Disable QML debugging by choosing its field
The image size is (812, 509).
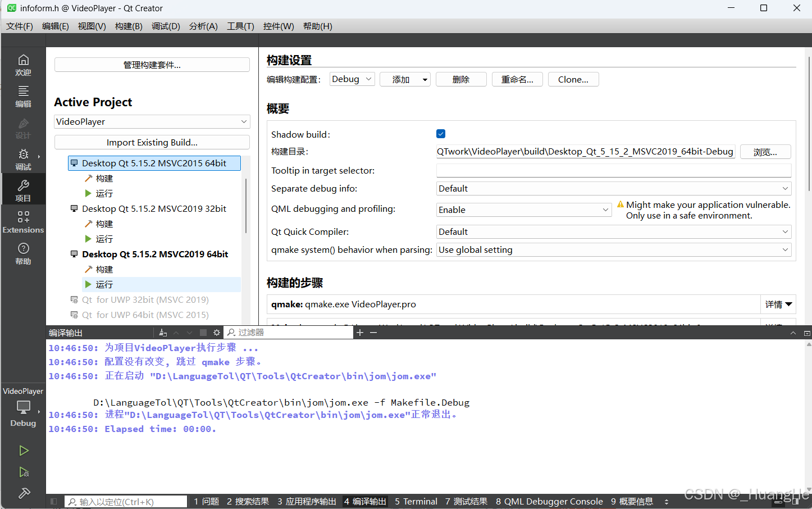(x=523, y=209)
